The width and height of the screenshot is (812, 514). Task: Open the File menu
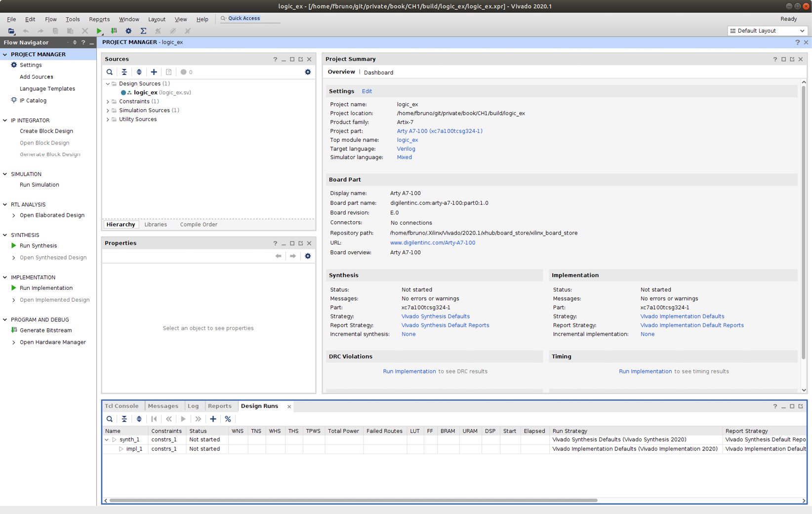[11, 19]
